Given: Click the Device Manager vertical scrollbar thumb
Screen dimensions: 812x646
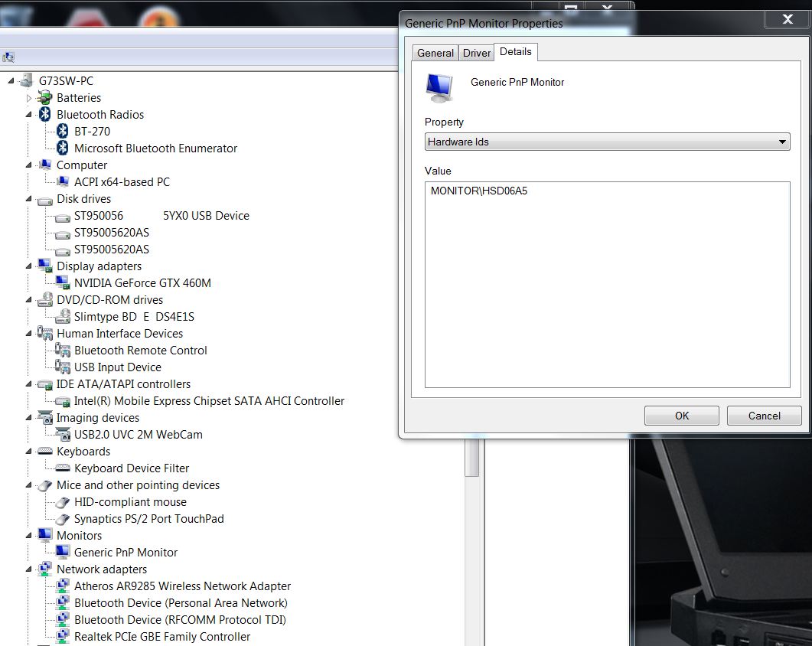Looking at the screenshot, I should [x=471, y=458].
